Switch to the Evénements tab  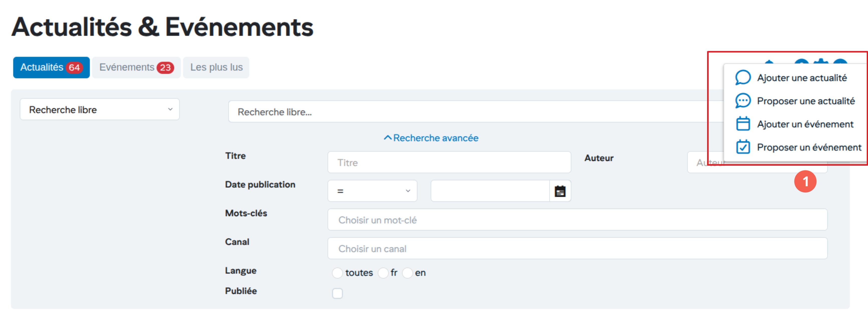pyautogui.click(x=136, y=67)
